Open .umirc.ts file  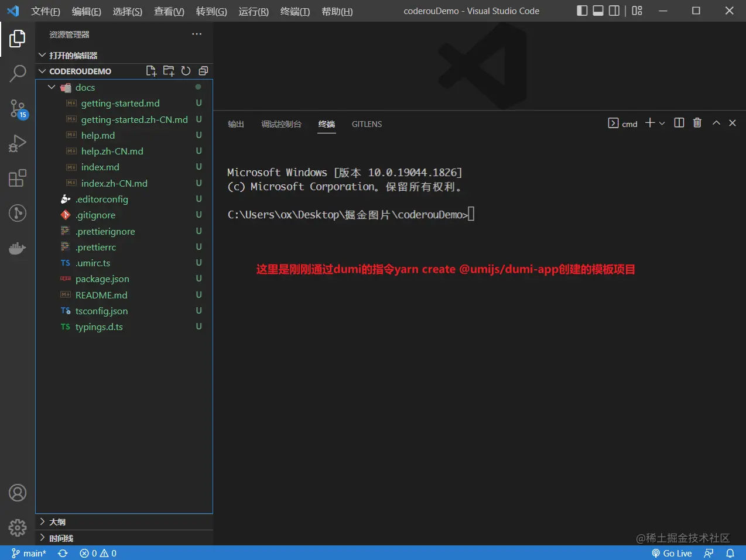[x=124, y=263]
